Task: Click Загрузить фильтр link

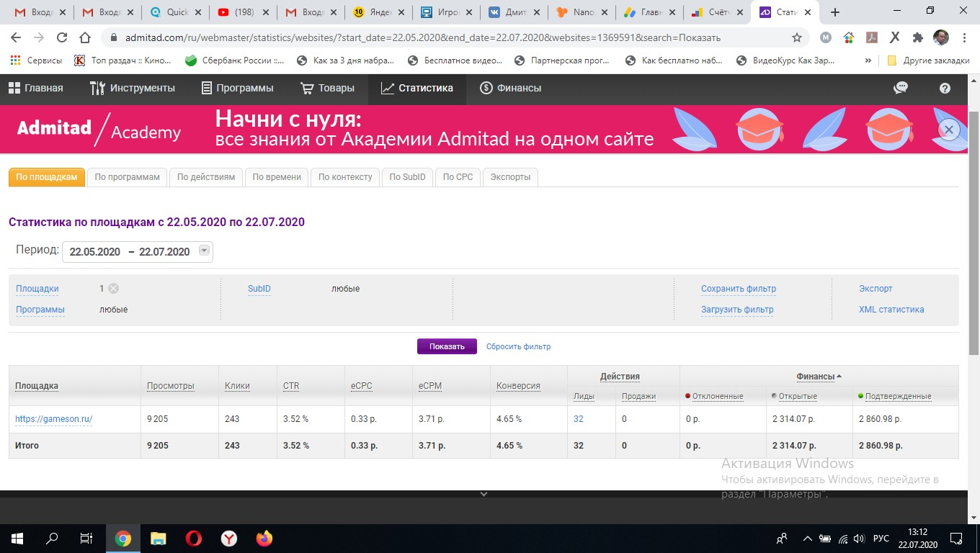Action: tap(737, 310)
